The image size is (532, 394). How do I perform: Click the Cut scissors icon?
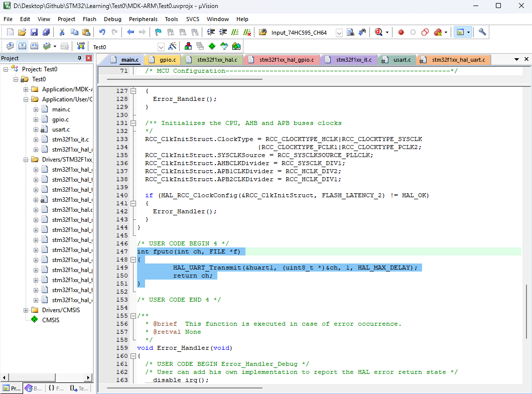click(x=62, y=32)
